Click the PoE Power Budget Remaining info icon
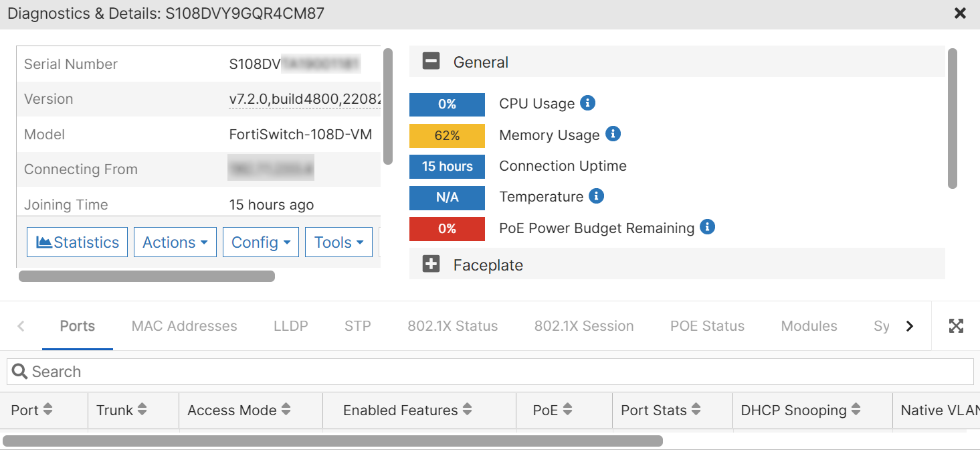Image resolution: width=980 pixels, height=450 pixels. pos(707,228)
